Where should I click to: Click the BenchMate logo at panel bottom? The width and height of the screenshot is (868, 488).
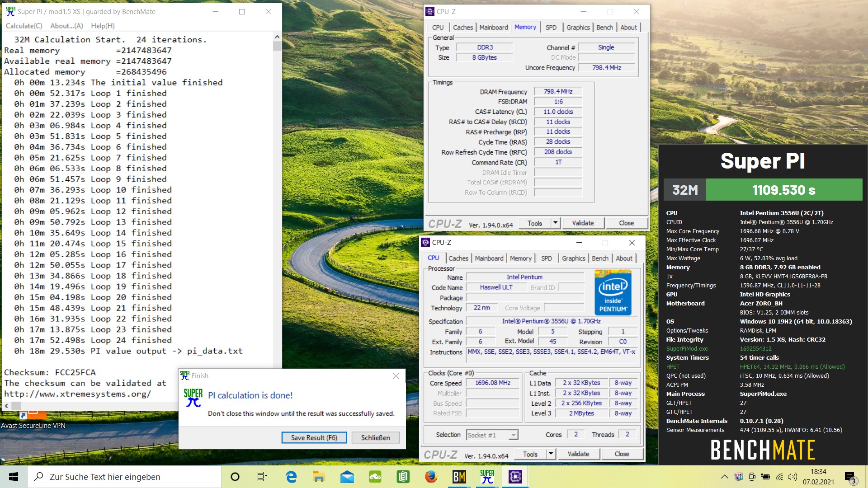763,450
